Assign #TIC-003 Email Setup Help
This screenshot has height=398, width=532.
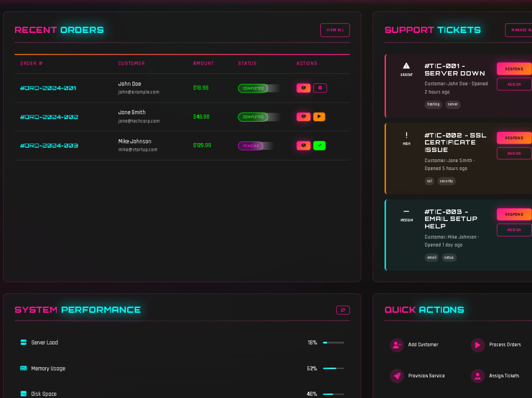(x=514, y=230)
